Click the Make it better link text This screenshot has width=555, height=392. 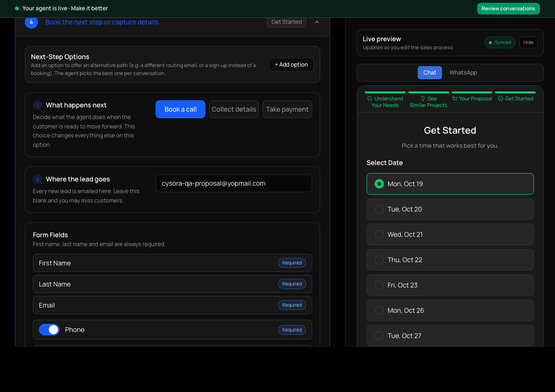pyautogui.click(x=89, y=8)
